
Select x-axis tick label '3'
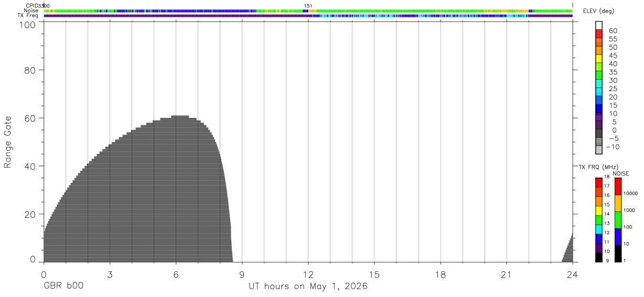(x=110, y=274)
